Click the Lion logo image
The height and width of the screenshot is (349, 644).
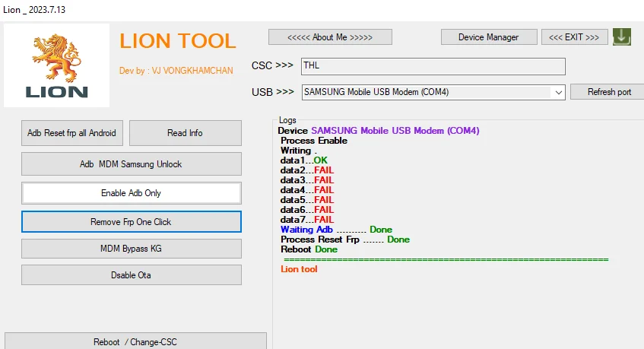point(57,65)
